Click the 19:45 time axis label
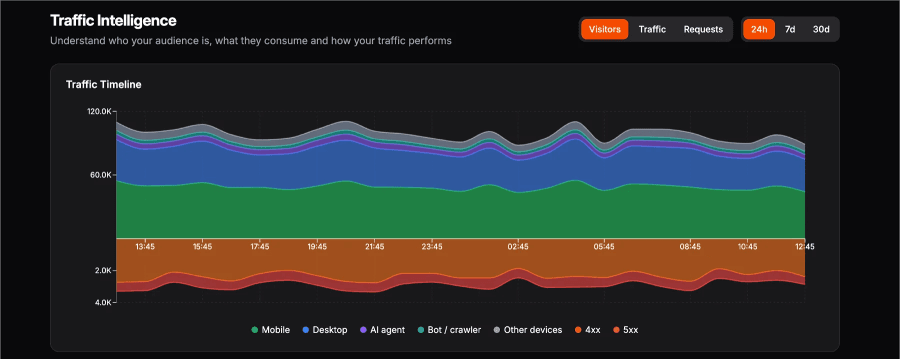This screenshot has height=360, width=900. 317,246
